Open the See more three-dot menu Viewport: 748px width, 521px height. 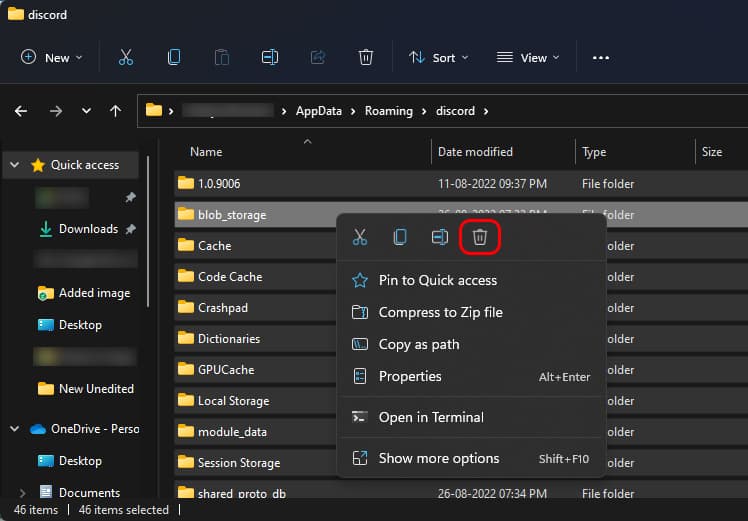(601, 58)
